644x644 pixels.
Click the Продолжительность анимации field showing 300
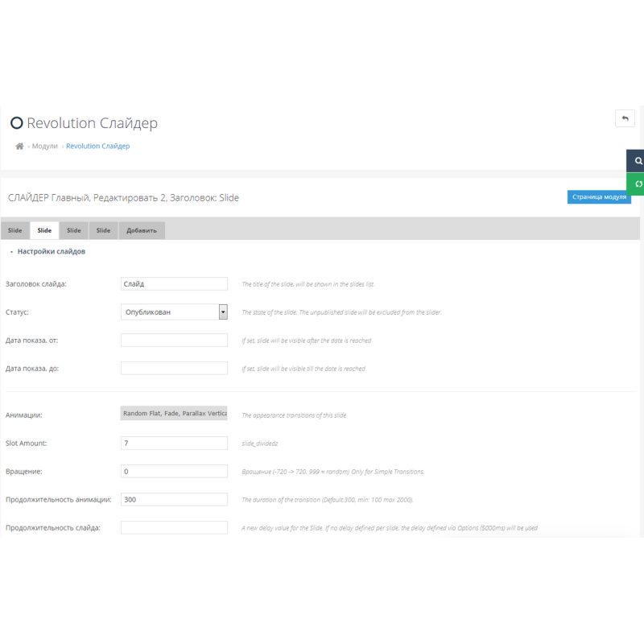click(x=174, y=499)
